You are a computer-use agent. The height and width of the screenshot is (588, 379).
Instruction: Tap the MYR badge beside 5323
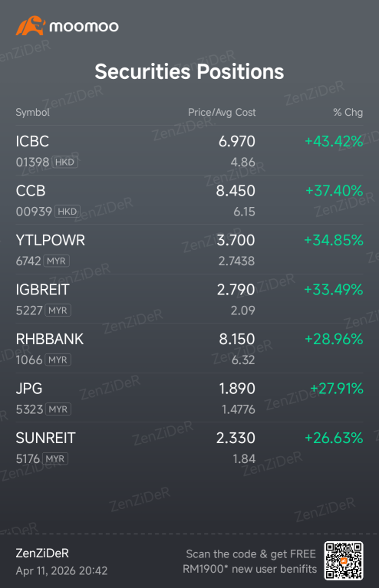tap(58, 409)
